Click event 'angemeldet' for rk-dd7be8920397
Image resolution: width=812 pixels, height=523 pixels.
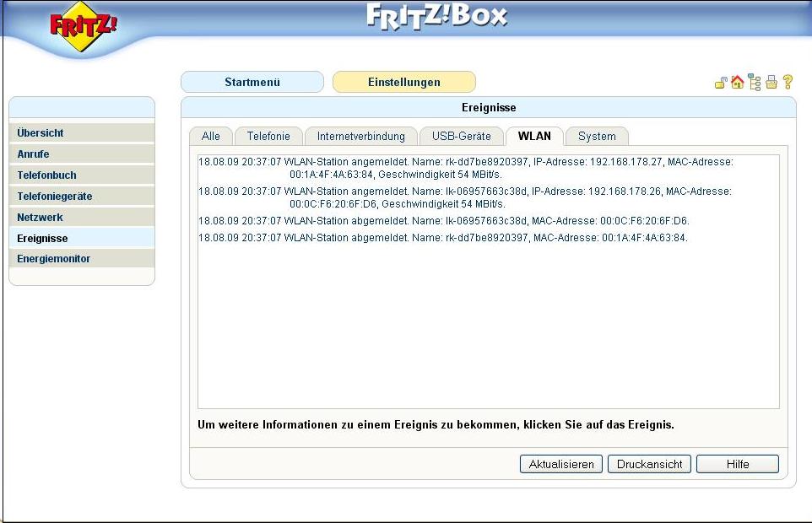coord(466,168)
